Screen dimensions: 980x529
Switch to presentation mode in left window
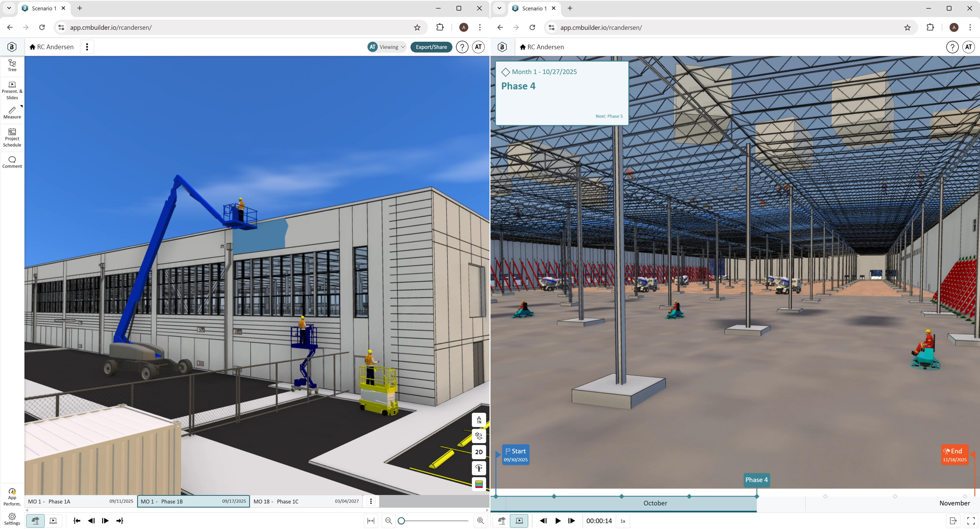53,521
